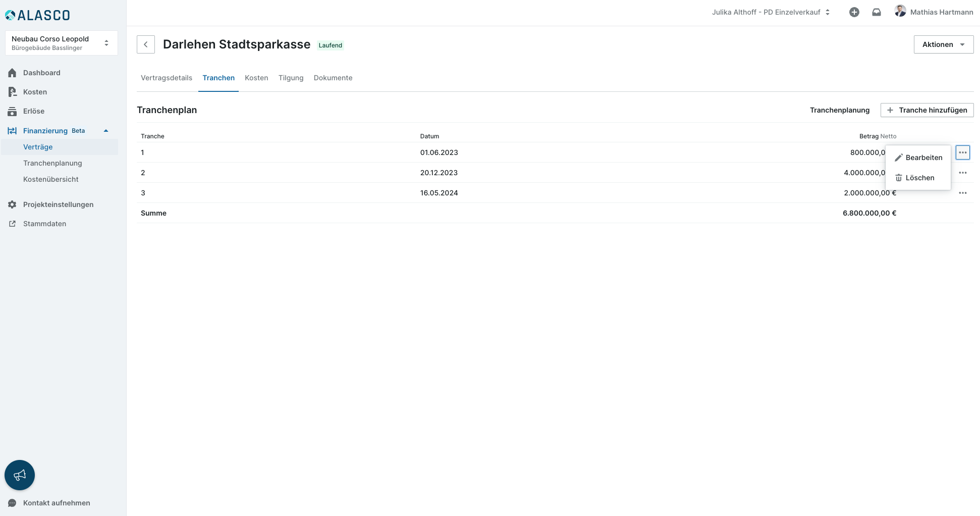
Task: Switch to the Kosten tab
Action: [256, 78]
